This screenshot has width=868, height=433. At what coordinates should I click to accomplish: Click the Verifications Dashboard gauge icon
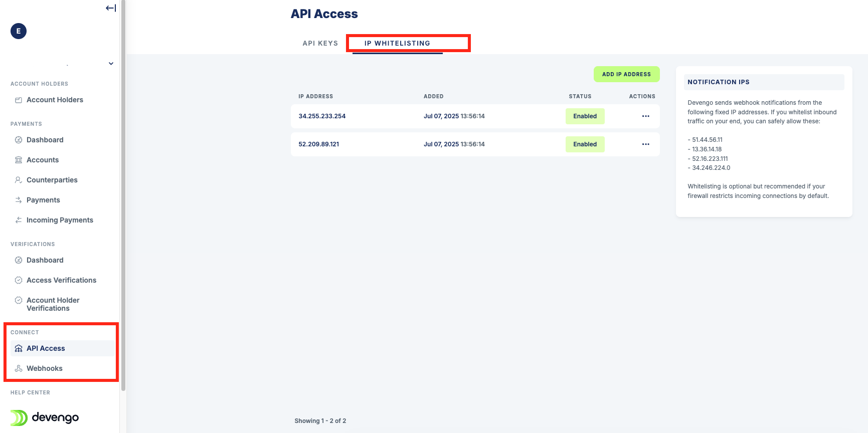pyautogui.click(x=19, y=260)
